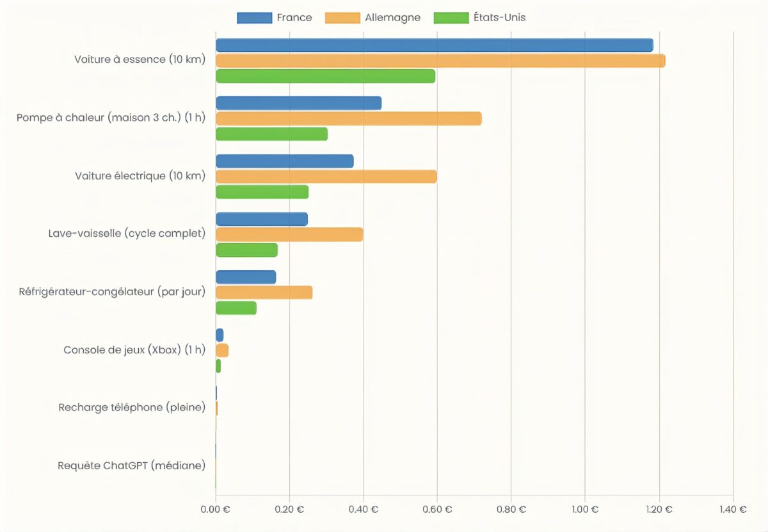The image size is (768, 532).
Task: Select the orange Allemagne bar for Pompe à chaleur
Action: [349, 118]
